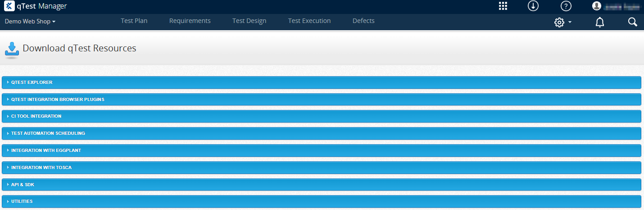Viewport: 644px width, 210px height.
Task: Open the nine-dot apps grid
Action: [503, 6]
